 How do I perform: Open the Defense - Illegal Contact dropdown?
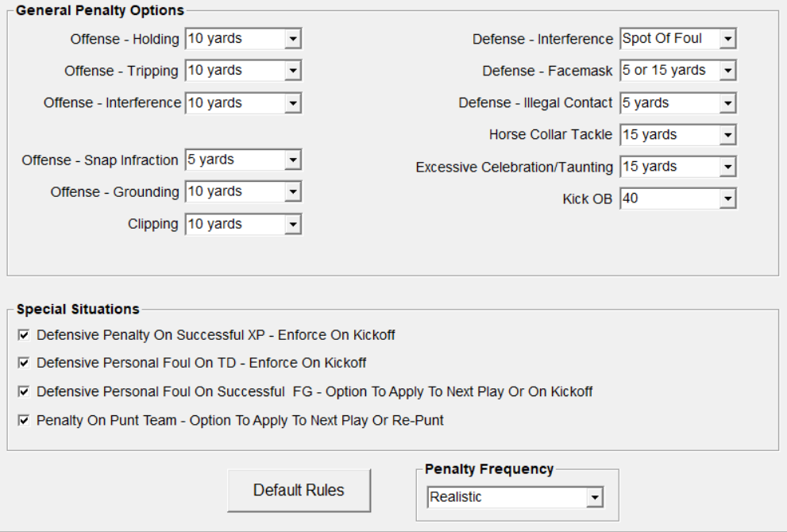click(x=727, y=103)
